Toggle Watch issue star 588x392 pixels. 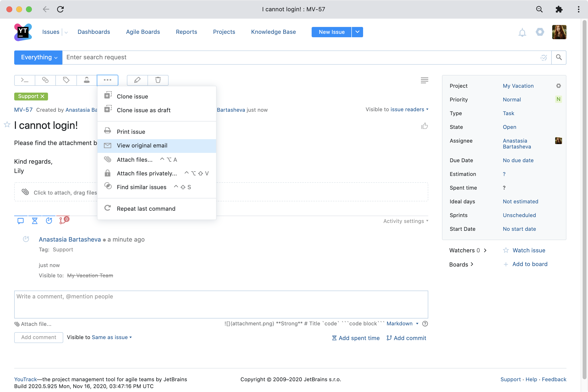click(x=506, y=250)
